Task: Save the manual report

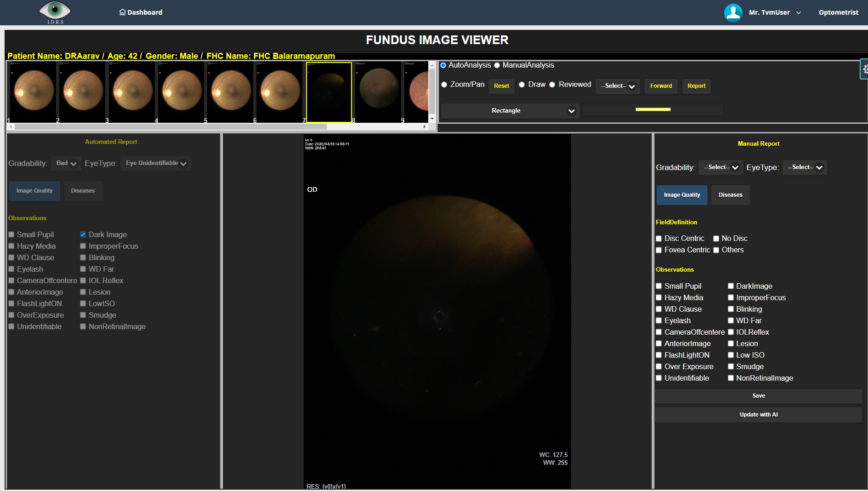Action: coord(759,396)
